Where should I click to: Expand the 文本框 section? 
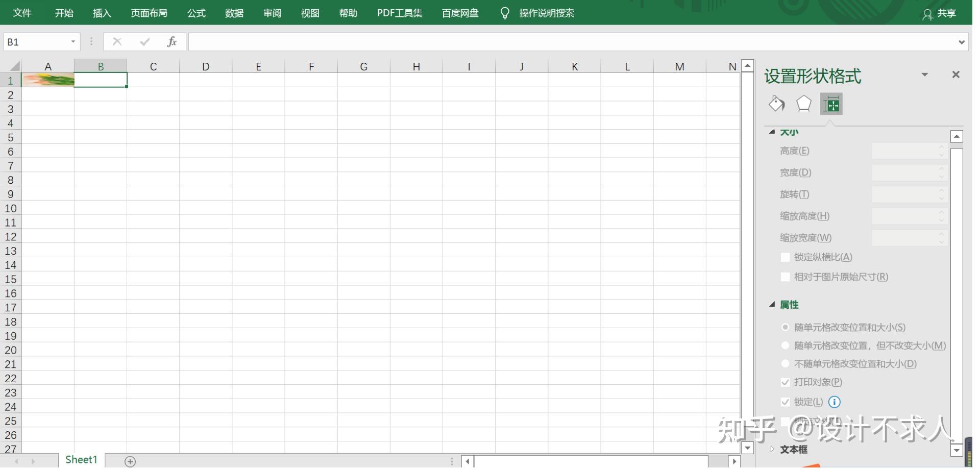[x=772, y=449]
